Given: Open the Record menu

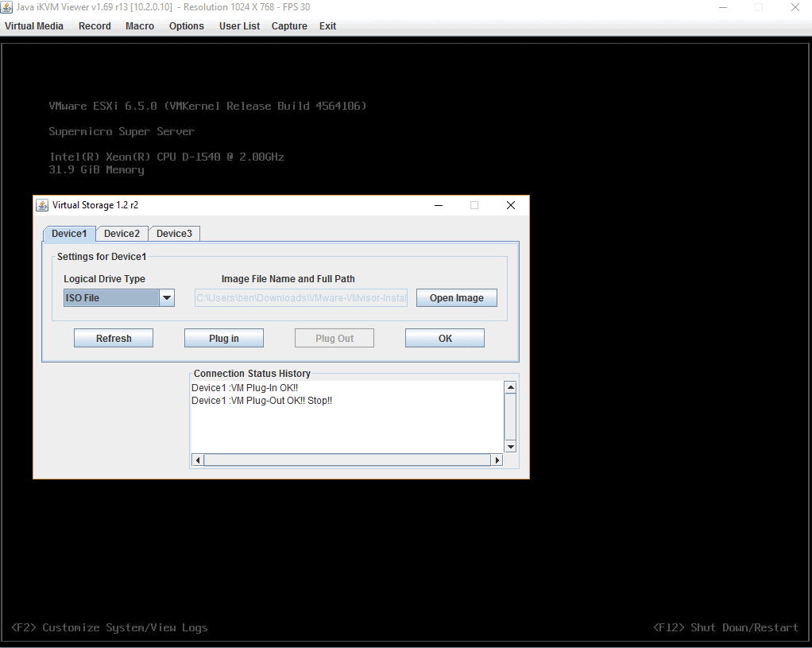Looking at the screenshot, I should (95, 26).
